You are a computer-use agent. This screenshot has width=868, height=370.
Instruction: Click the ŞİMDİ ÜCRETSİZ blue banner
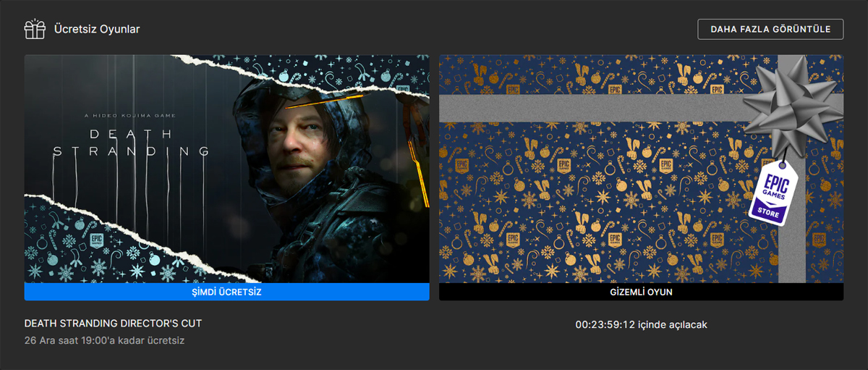(x=226, y=292)
